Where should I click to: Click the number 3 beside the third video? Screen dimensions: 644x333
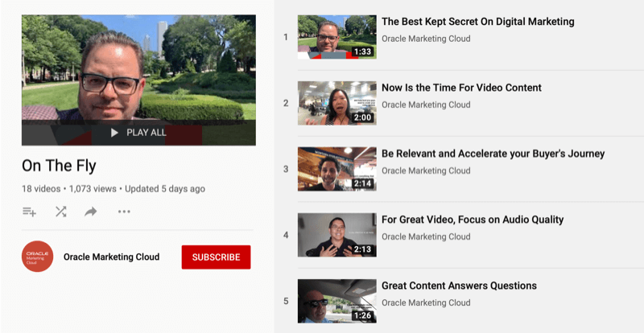tap(286, 169)
